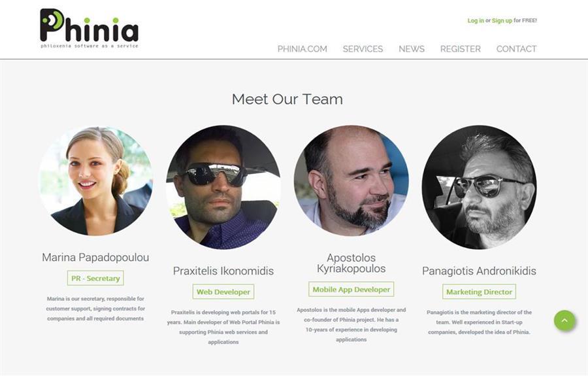Open the SERVICES menu item
This screenshot has width=588, height=376.
pos(363,49)
